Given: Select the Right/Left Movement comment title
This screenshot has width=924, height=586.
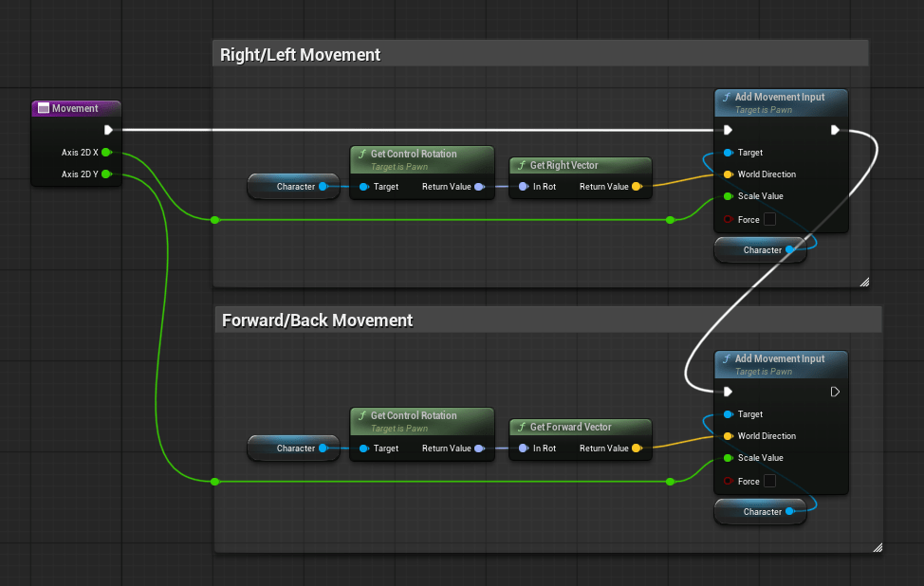Looking at the screenshot, I should (300, 55).
